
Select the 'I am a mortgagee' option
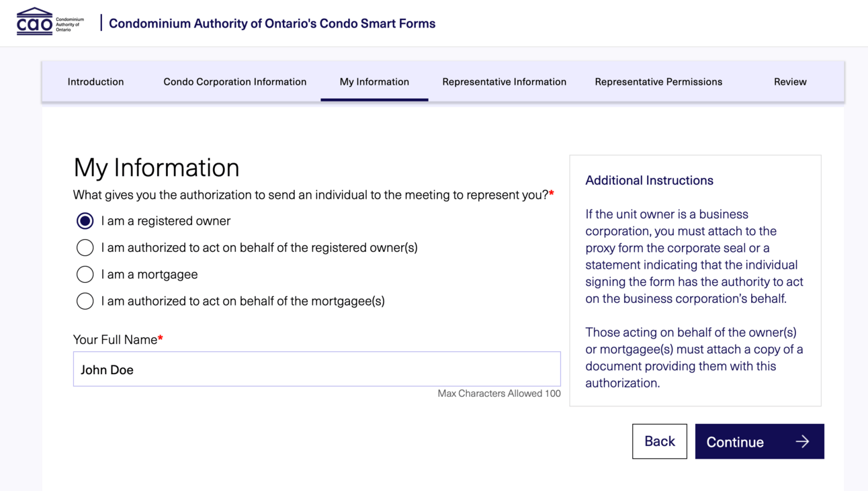85,274
